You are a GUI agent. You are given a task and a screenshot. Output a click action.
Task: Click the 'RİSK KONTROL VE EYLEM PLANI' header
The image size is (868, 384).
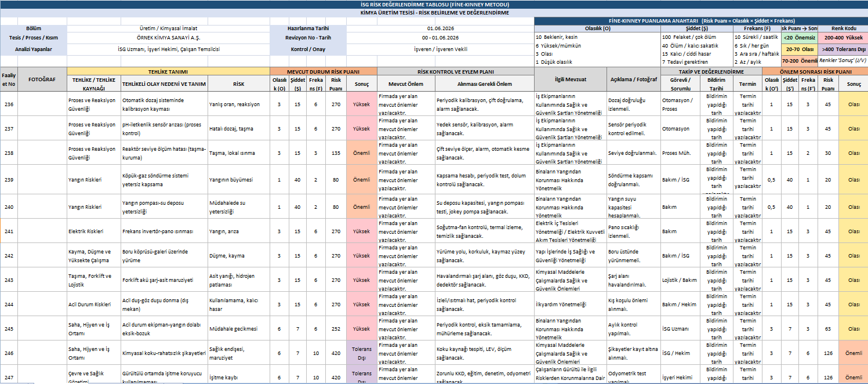[x=456, y=71]
